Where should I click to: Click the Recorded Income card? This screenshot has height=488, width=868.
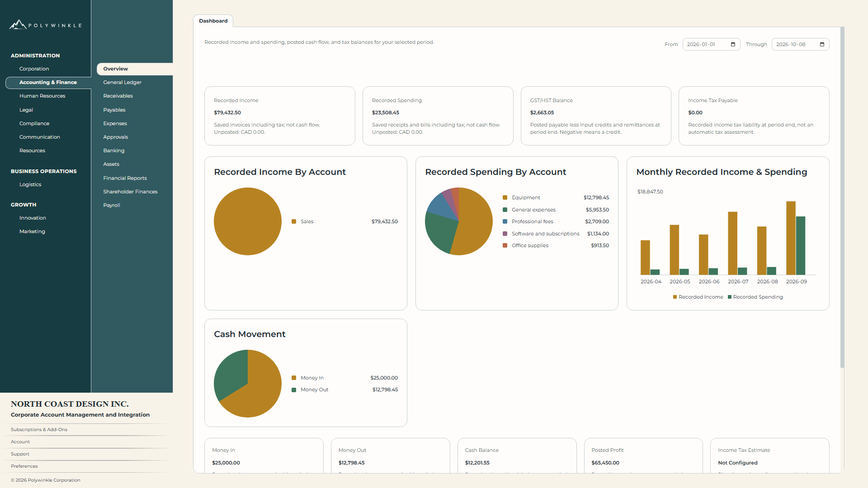279,116
